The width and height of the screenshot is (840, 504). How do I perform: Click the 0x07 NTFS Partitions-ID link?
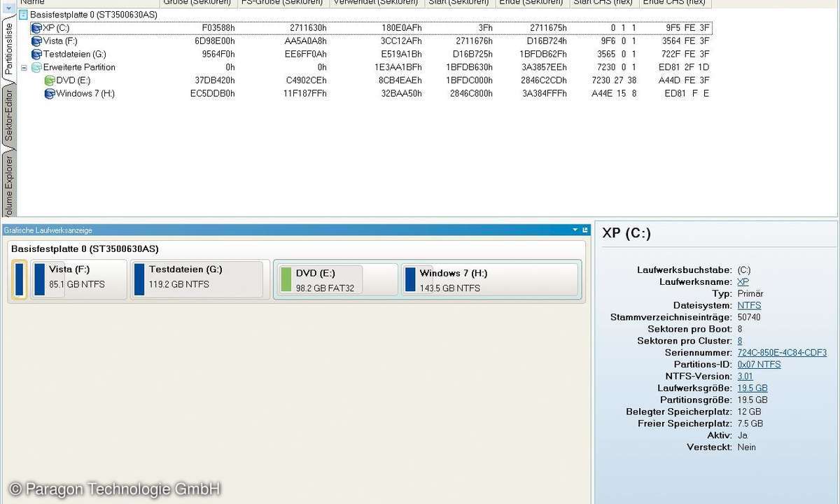pyautogui.click(x=759, y=365)
